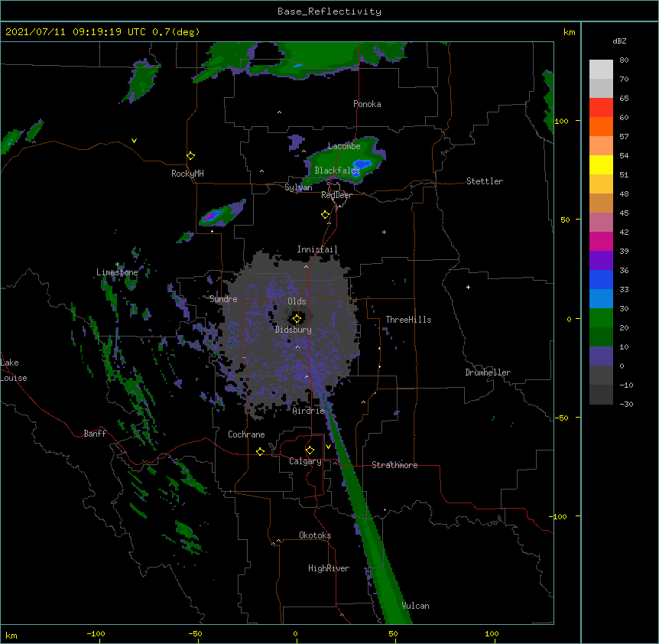Pick the magenta 39-42 dBZ legend swatch

(x=601, y=241)
